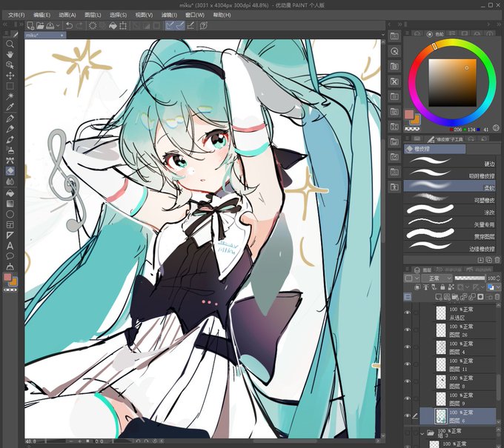Open the 文件(F) menu
This screenshot has height=448, width=504.
click(x=16, y=15)
